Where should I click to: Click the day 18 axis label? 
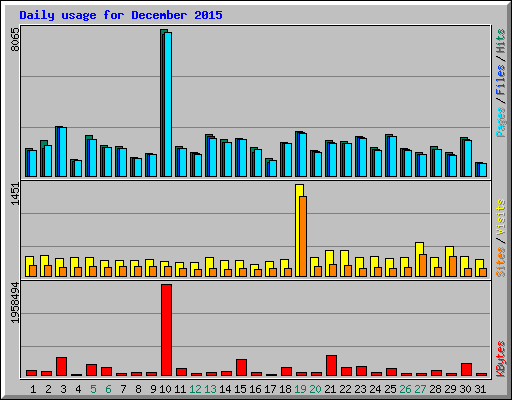(x=286, y=389)
